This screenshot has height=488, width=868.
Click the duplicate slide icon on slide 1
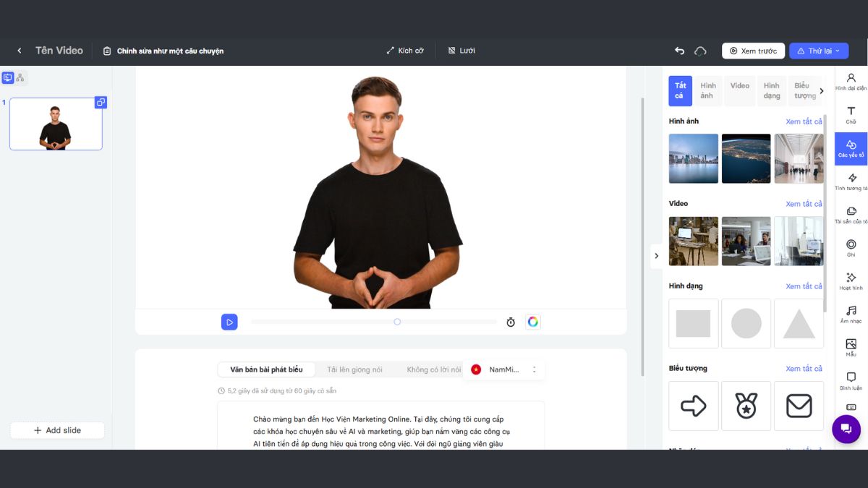[x=101, y=103]
